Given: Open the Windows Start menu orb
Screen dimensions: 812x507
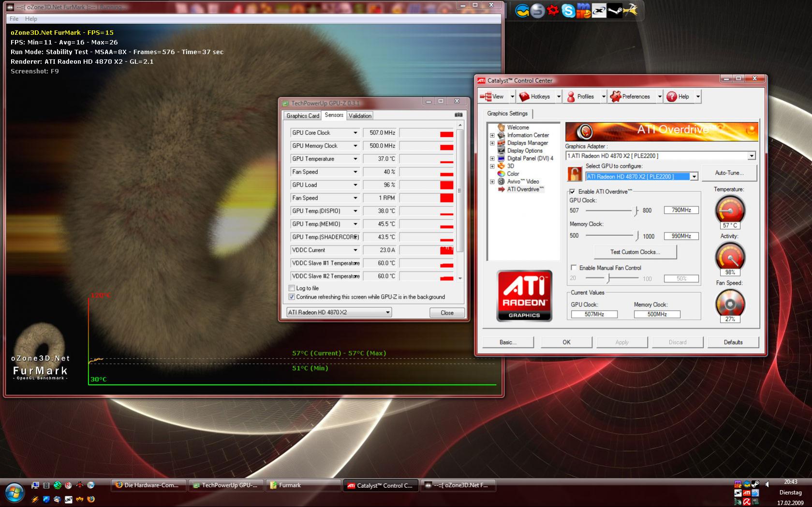Looking at the screenshot, I should [x=14, y=493].
